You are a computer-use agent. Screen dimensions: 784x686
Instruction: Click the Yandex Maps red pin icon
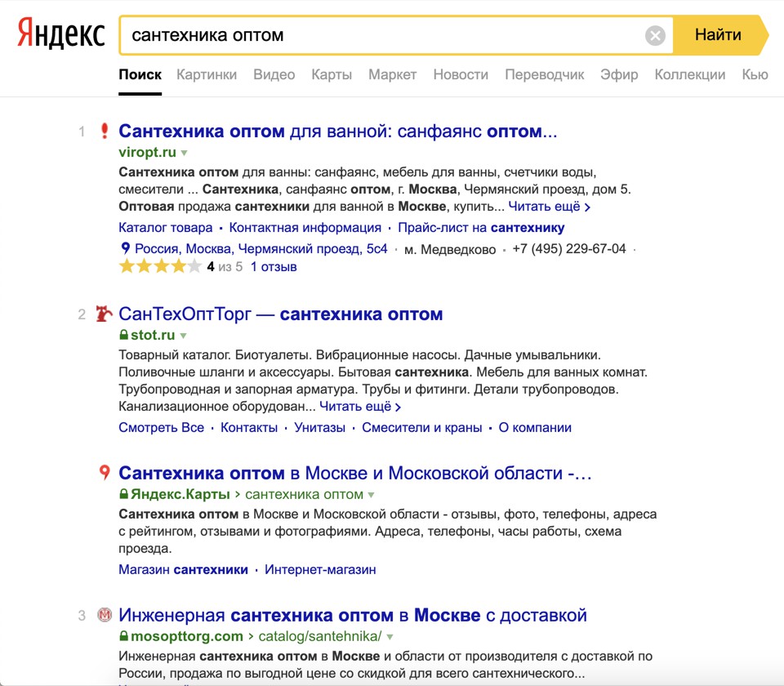pyautogui.click(x=105, y=472)
